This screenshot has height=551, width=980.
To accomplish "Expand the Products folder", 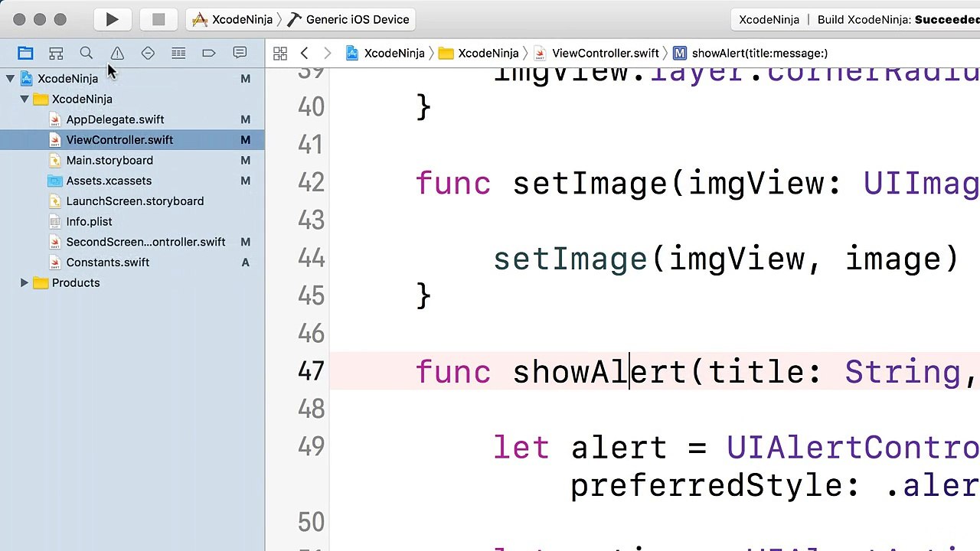I will pyautogui.click(x=24, y=282).
